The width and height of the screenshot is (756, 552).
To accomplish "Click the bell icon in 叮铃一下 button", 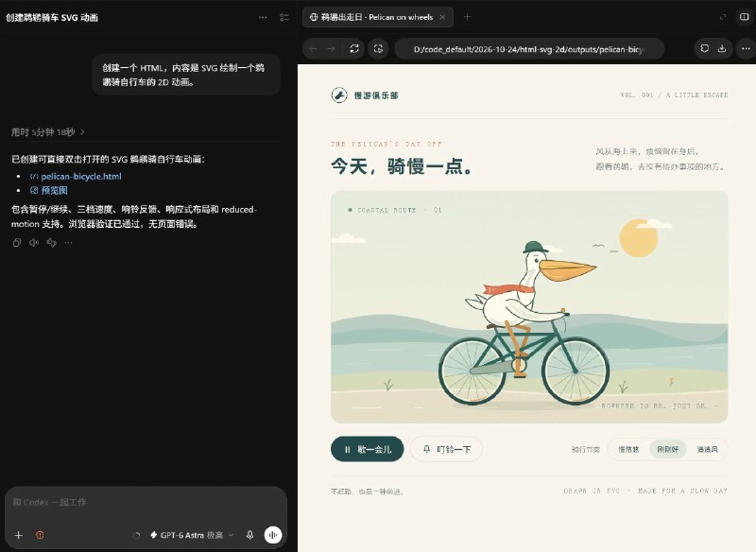I will pyautogui.click(x=427, y=449).
